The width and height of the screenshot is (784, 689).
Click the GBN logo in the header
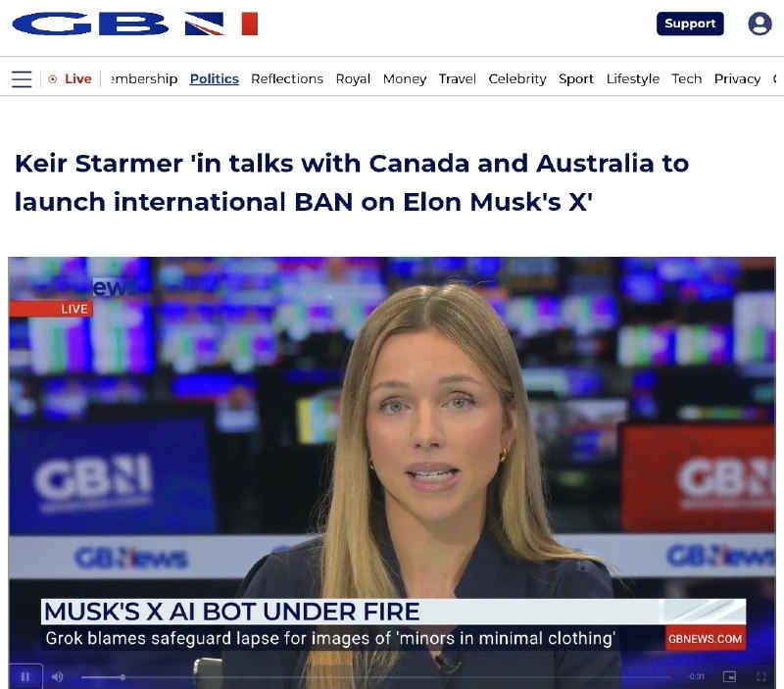[135, 24]
